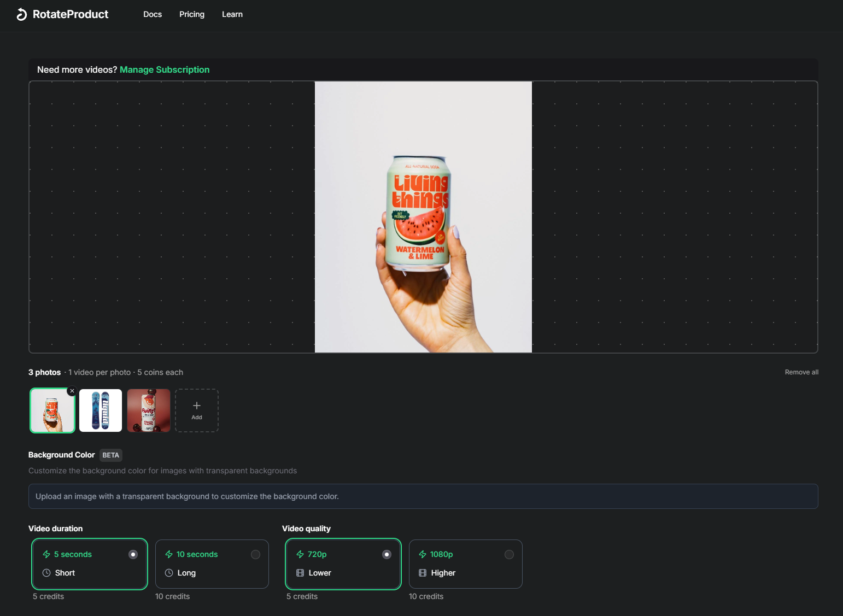
Task: Select the 5 seconds radio button
Action: 133,554
